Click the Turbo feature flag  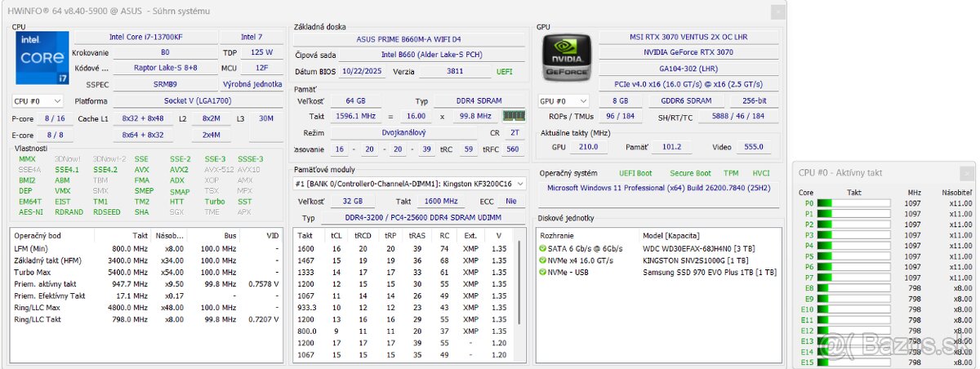[x=215, y=202]
